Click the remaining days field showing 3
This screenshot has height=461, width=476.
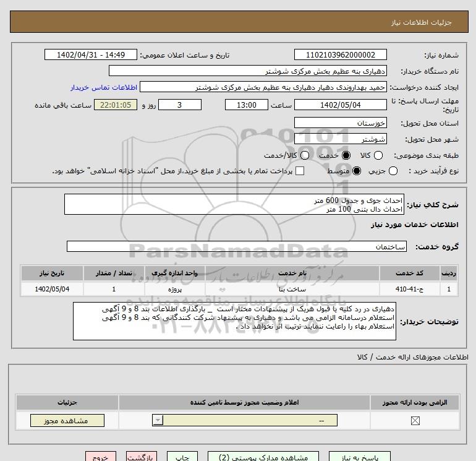click(180, 105)
